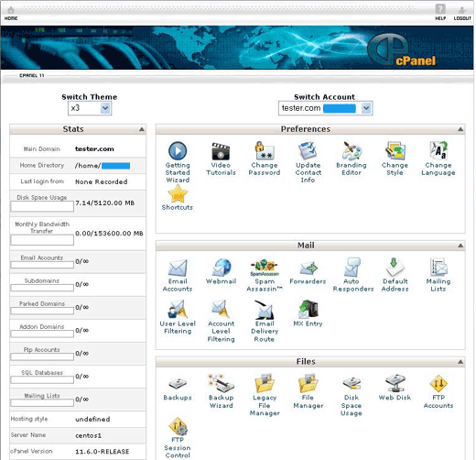The height and width of the screenshot is (460, 476).
Task: Launch the Branding Editor
Action: coord(352,159)
